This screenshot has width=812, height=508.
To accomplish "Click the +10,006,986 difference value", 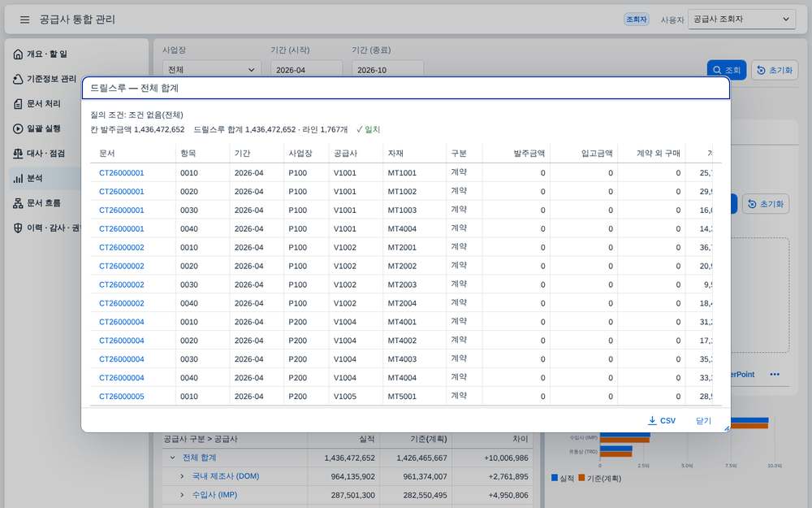I will (506, 458).
